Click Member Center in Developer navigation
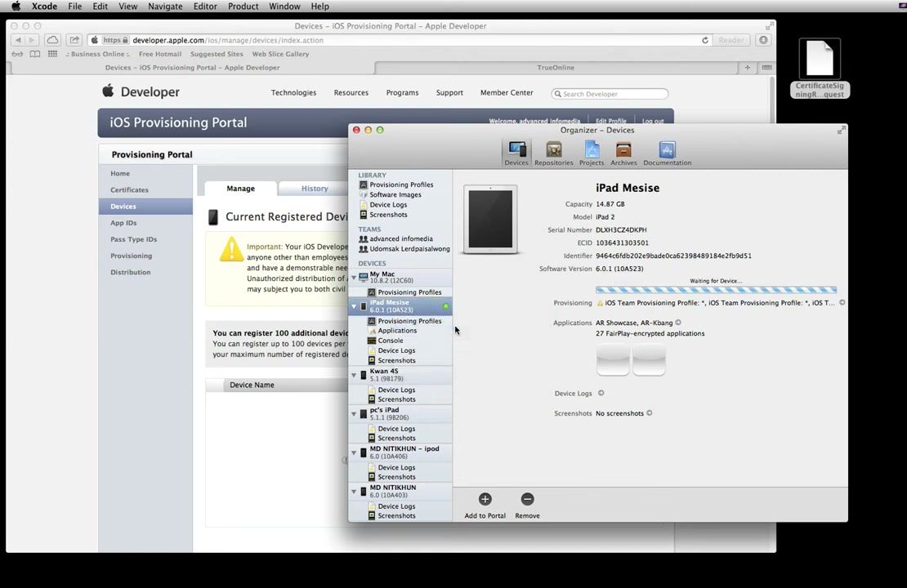Viewport: 907px width, 588px height. pos(507,92)
